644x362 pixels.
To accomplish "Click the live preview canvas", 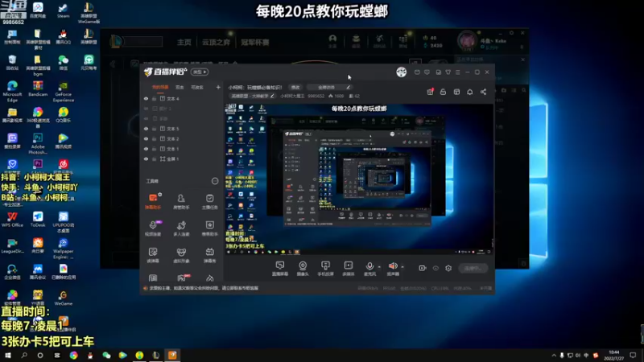I will [359, 179].
